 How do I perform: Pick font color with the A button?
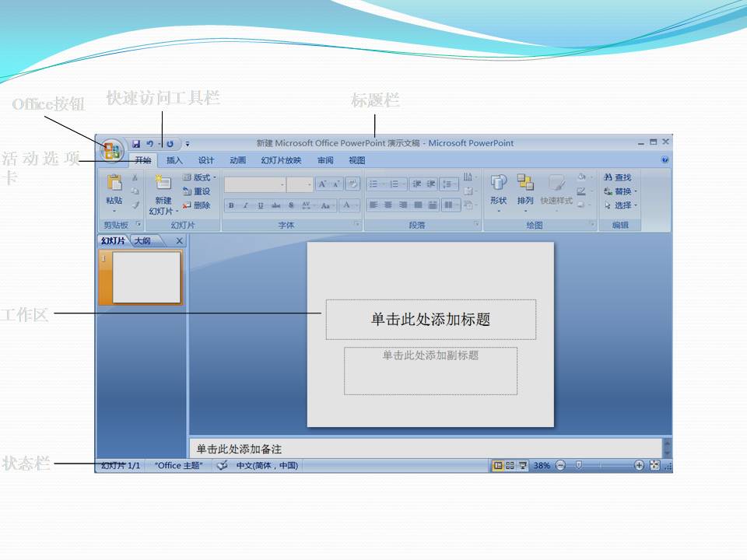point(348,205)
